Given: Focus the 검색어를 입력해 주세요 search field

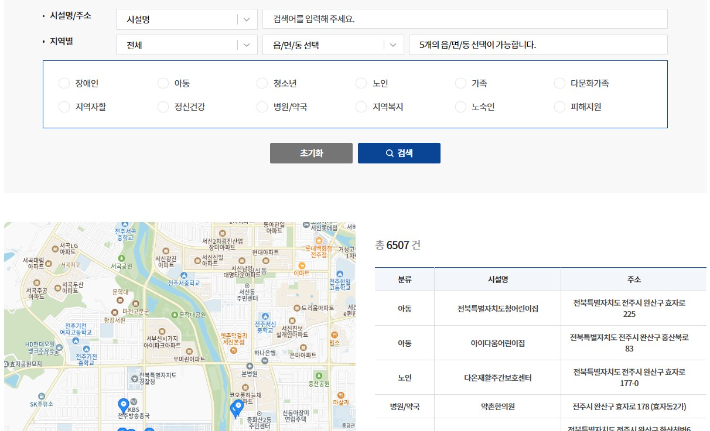Looking at the screenshot, I should [x=465, y=19].
